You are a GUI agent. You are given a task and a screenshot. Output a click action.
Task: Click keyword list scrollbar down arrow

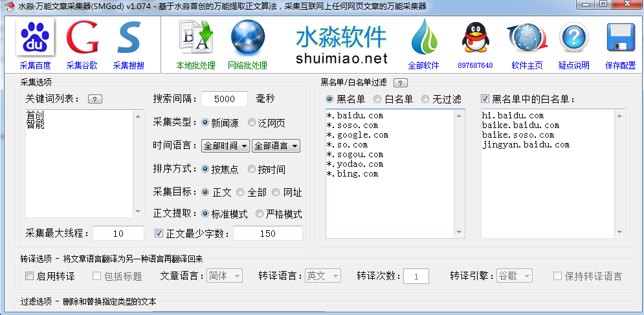pyautogui.click(x=139, y=212)
